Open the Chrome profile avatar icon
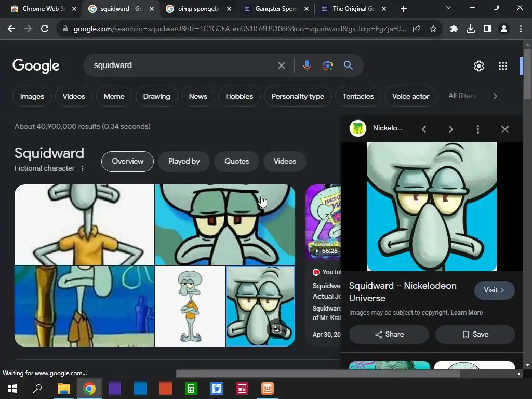The image size is (532, 399). pyautogui.click(x=504, y=29)
